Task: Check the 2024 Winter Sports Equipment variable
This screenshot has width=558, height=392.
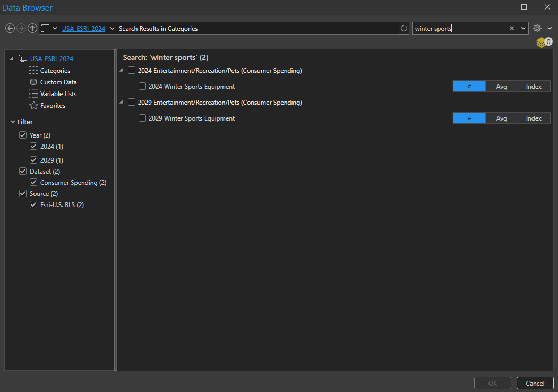Action: [x=142, y=86]
